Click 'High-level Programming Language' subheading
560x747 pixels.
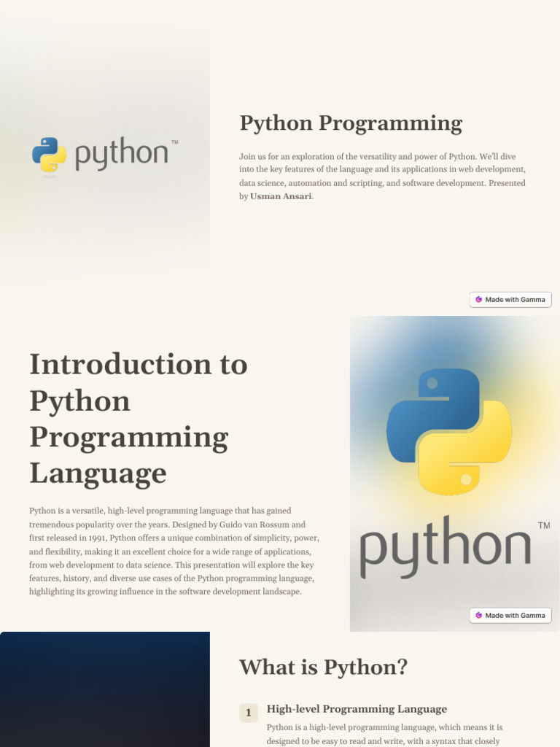(x=357, y=709)
